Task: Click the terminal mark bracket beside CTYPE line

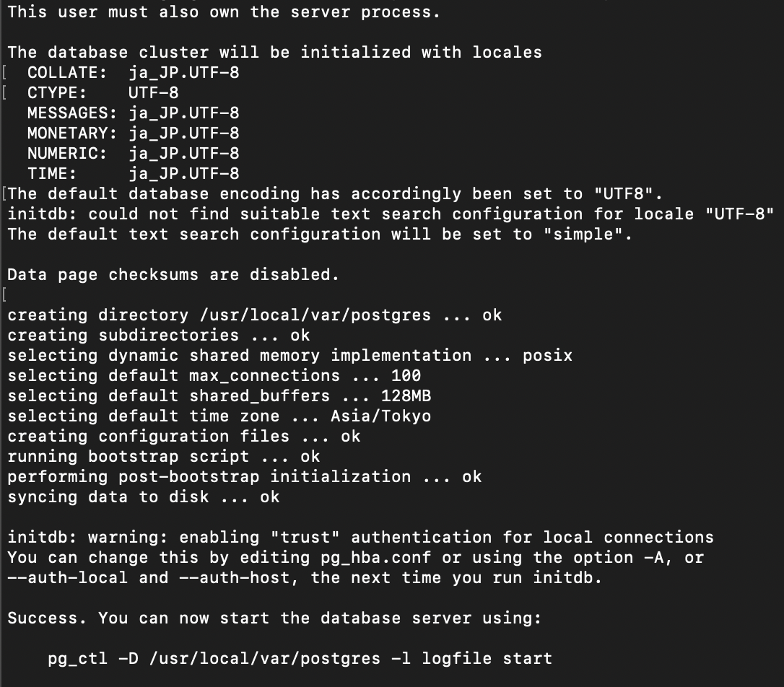Action: pyautogui.click(x=4, y=93)
